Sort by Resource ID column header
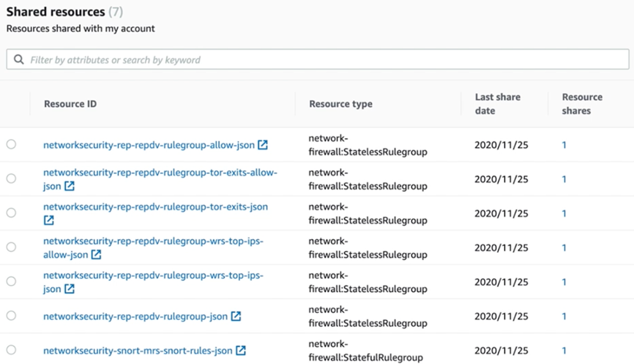Image resolution: width=634 pixels, height=364 pixels. [70, 104]
